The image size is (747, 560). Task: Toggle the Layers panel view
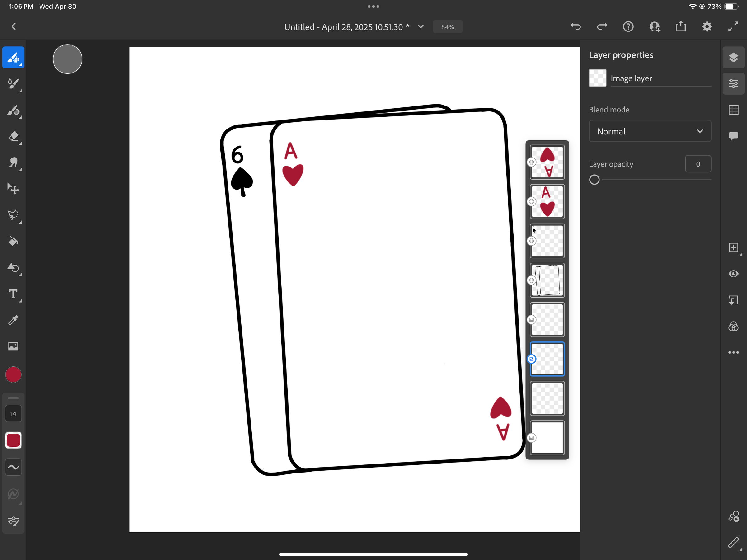(x=734, y=58)
